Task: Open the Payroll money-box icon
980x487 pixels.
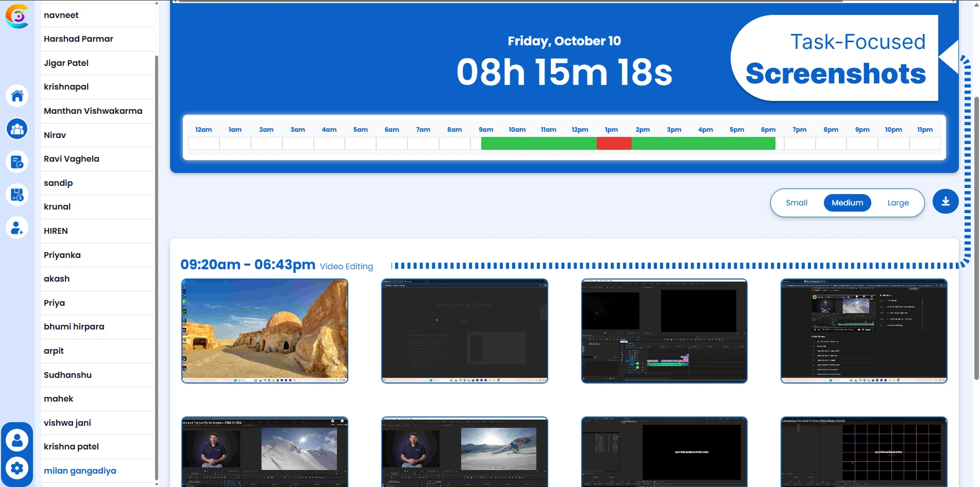Action: coord(17,195)
